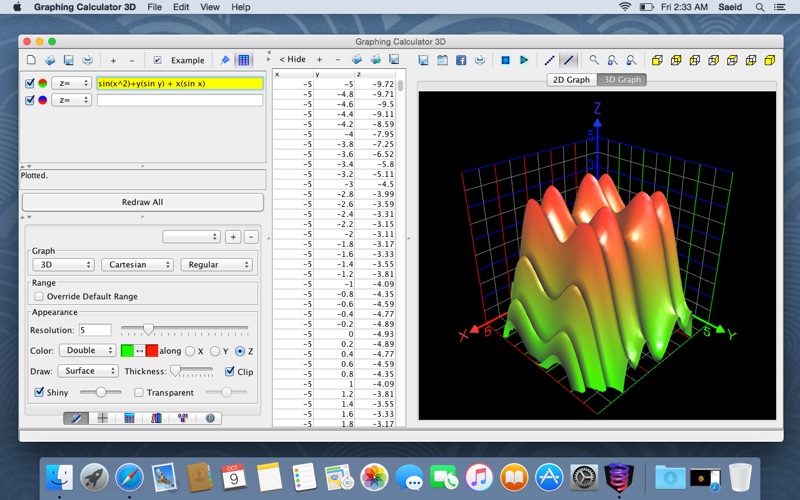Click the pushpin icon beside Example

click(x=225, y=60)
